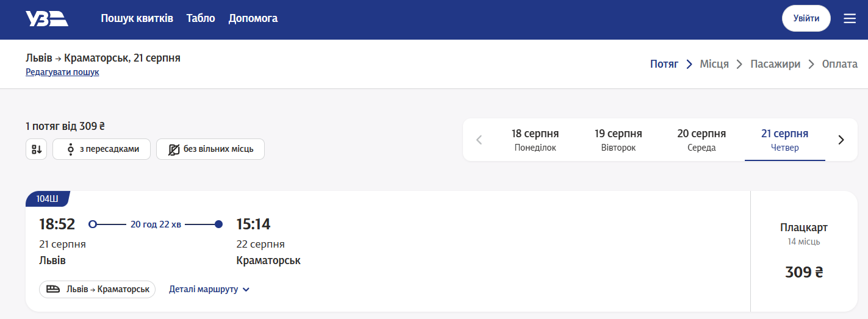Toggle 'з пересадками' filter
Viewport: 868px width, 319px height.
click(x=101, y=149)
